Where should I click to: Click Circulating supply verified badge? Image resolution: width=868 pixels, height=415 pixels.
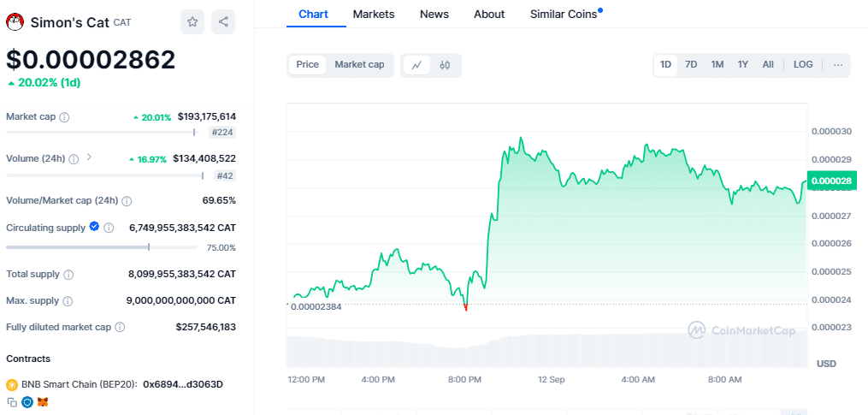[x=94, y=227]
